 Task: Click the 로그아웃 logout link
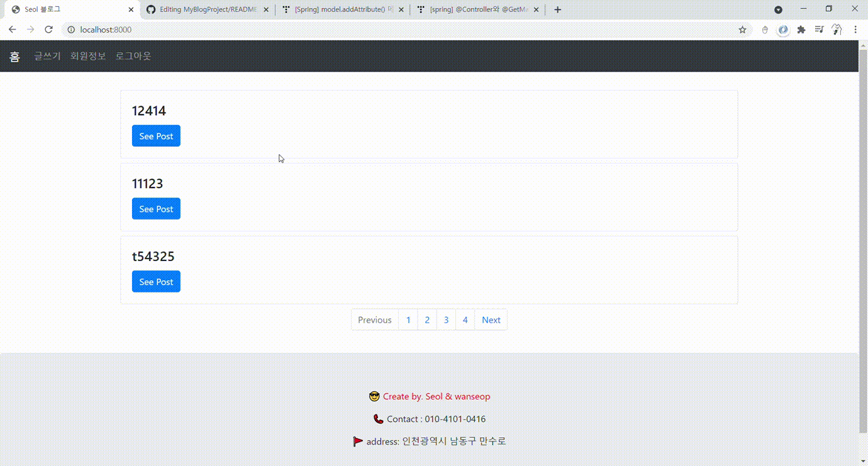point(133,56)
